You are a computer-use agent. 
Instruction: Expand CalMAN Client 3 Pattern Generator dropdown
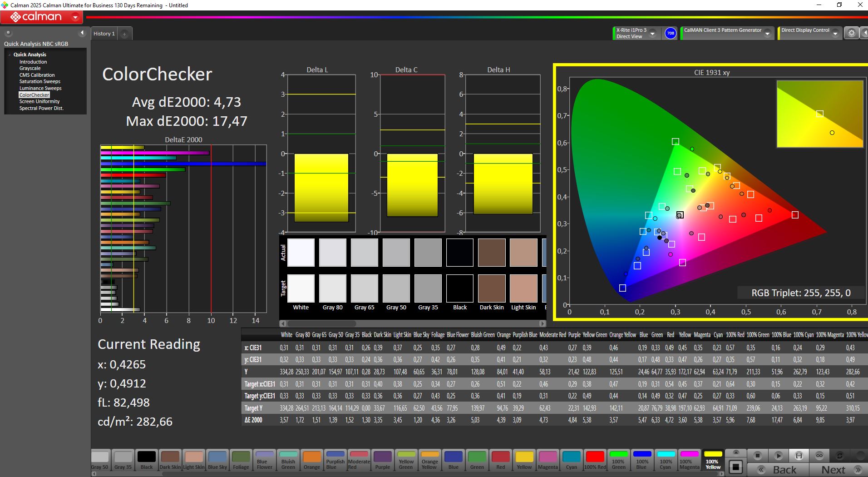click(x=767, y=34)
